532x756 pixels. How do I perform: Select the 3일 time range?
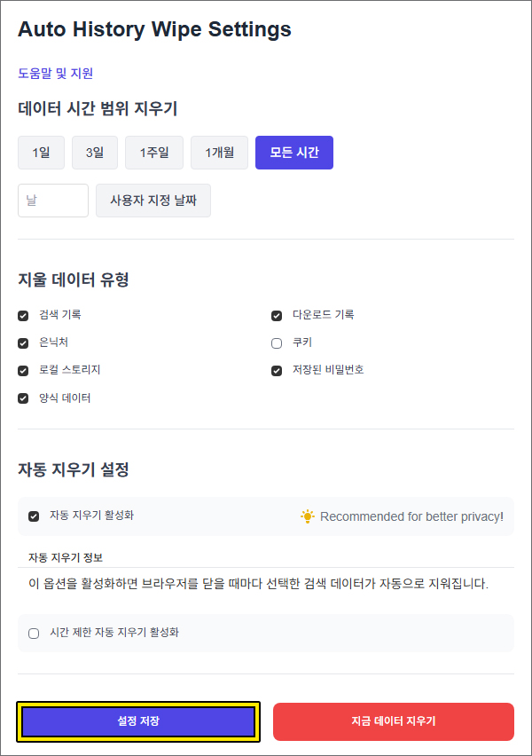pos(95,153)
